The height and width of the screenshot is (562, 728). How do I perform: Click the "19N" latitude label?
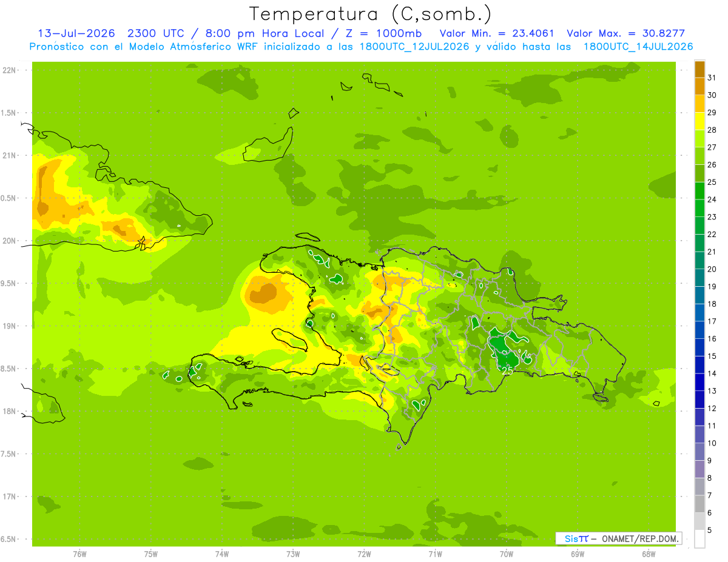coord(8,326)
